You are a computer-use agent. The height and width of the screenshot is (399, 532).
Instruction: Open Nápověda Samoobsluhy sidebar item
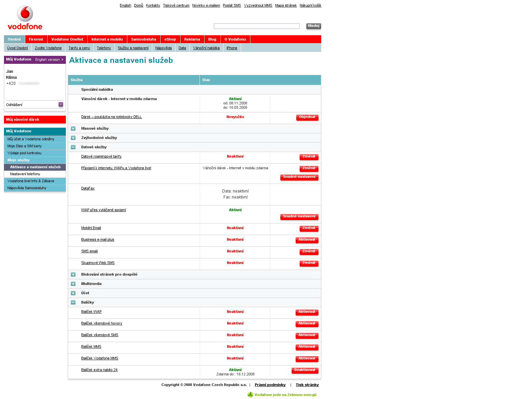[x=35, y=188]
